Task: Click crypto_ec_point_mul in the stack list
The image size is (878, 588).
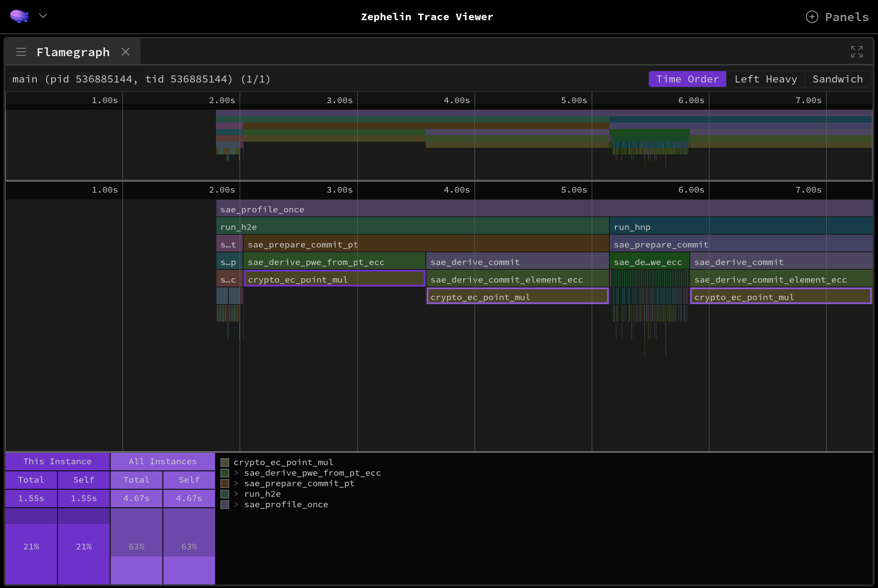Action: [x=284, y=462]
